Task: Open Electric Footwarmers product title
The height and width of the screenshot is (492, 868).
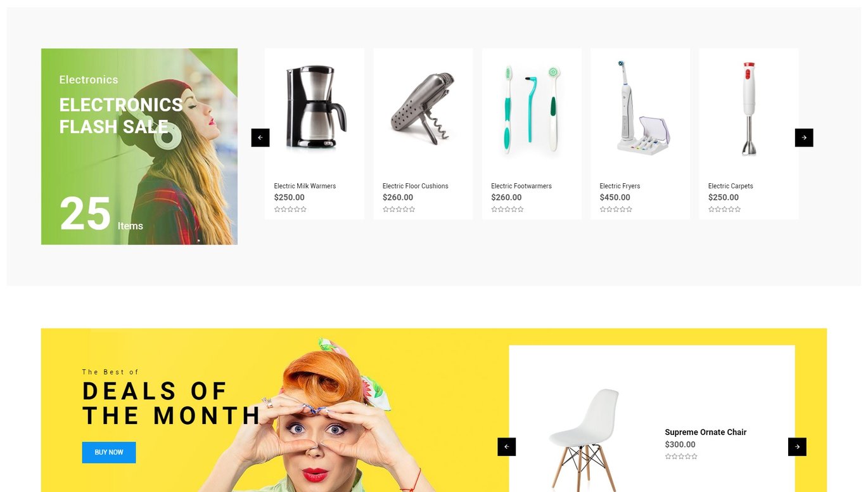Action: (x=521, y=186)
